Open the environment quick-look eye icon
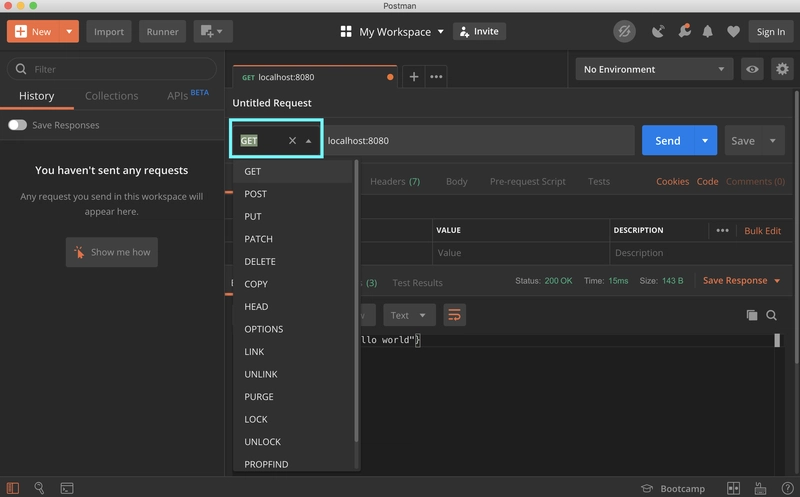The image size is (800, 497). [752, 69]
